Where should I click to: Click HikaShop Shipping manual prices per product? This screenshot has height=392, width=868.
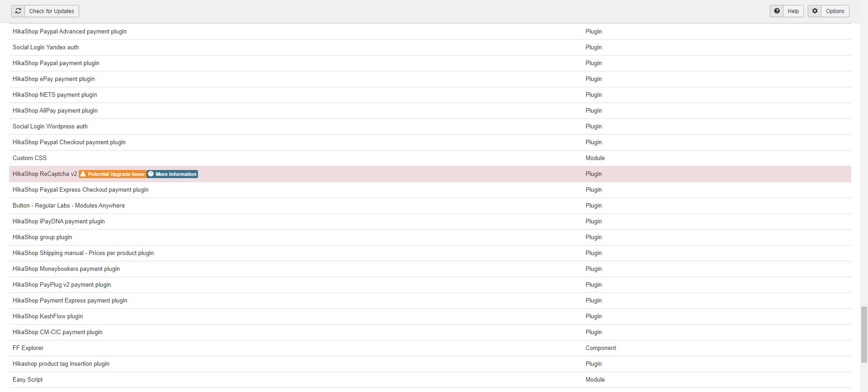tap(83, 253)
